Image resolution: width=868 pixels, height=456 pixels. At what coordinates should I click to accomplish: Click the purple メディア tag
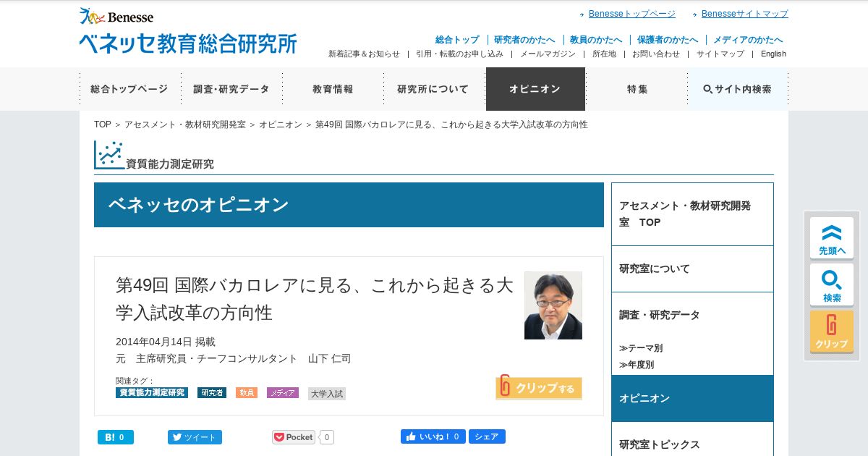(283, 392)
